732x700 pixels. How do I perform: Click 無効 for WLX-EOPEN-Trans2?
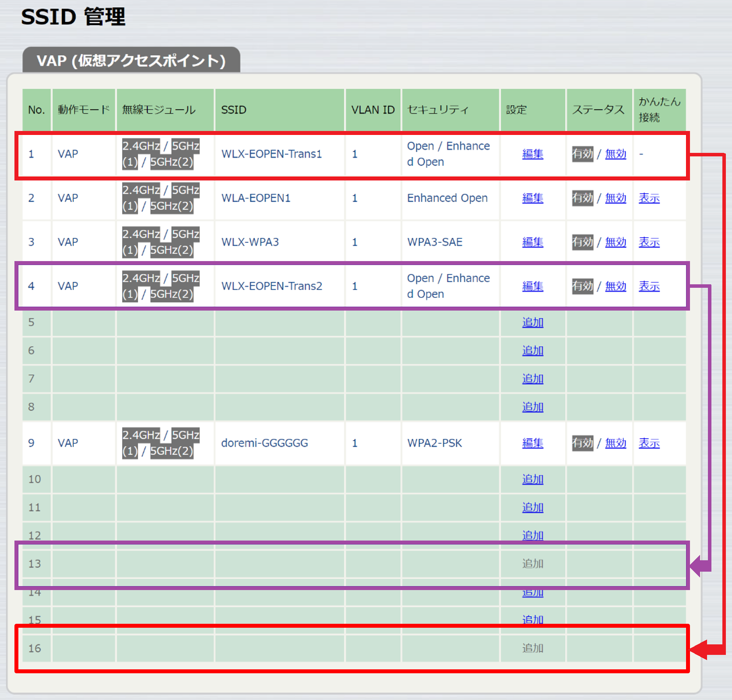coord(615,286)
